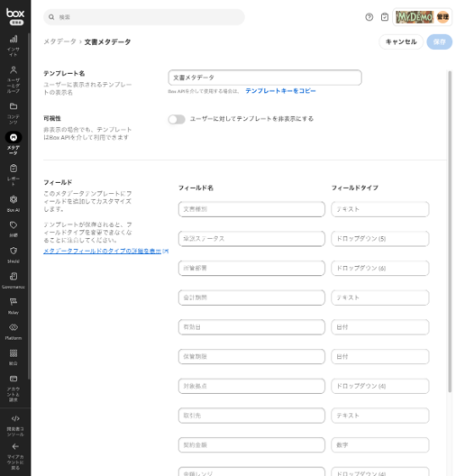Click the help question mark icon

coord(369,17)
